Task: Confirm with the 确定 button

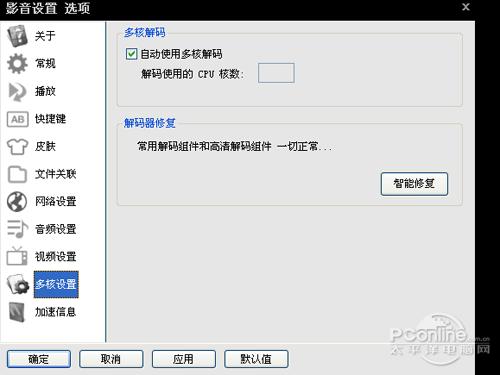Action: coord(39,359)
